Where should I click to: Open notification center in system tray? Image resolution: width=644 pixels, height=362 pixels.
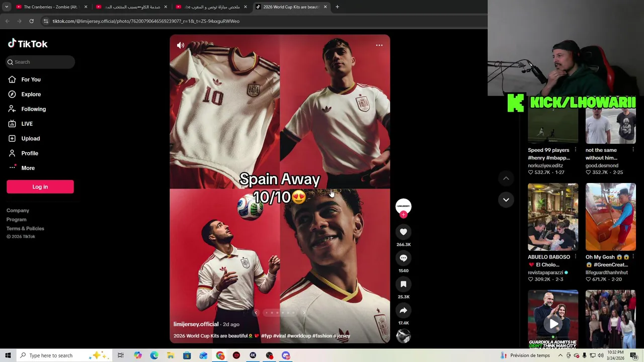(x=633, y=355)
